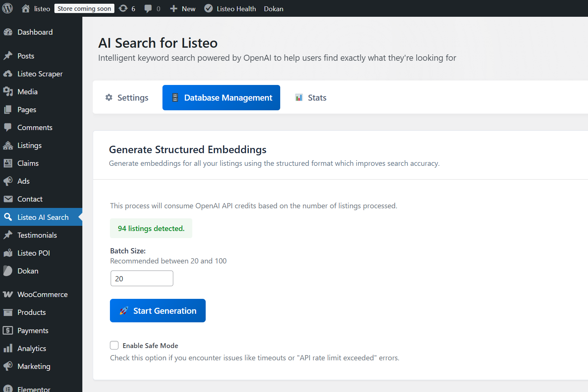Open the Analytics sidebar item

coord(32,348)
